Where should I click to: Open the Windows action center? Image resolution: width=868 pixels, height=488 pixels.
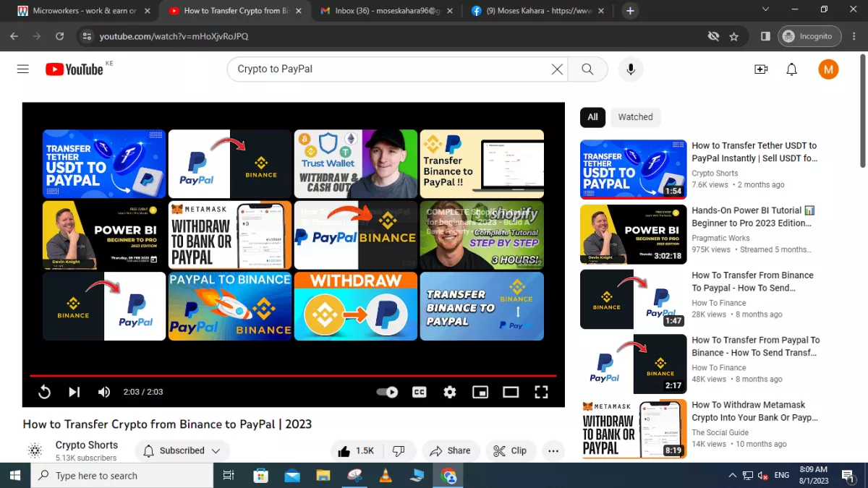pos(847,475)
